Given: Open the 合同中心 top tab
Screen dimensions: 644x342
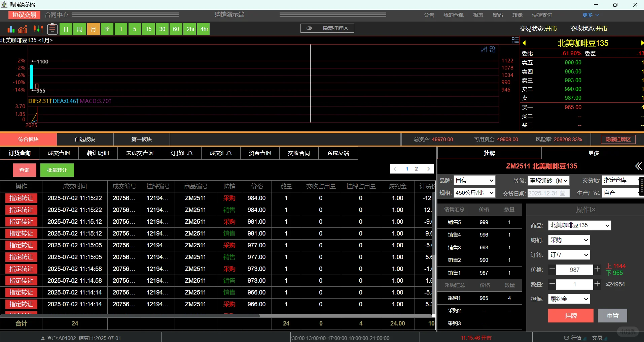Looking at the screenshot, I should click(x=57, y=15).
